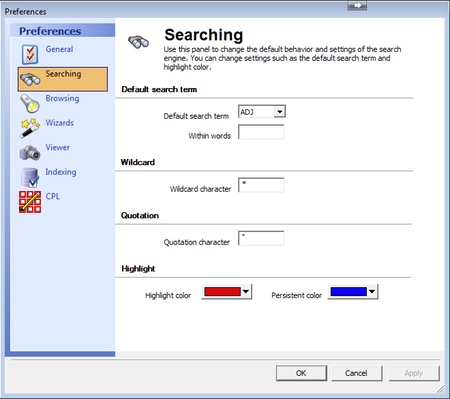Click the OK button
Viewport: 450px width, 399px height.
coord(301,373)
